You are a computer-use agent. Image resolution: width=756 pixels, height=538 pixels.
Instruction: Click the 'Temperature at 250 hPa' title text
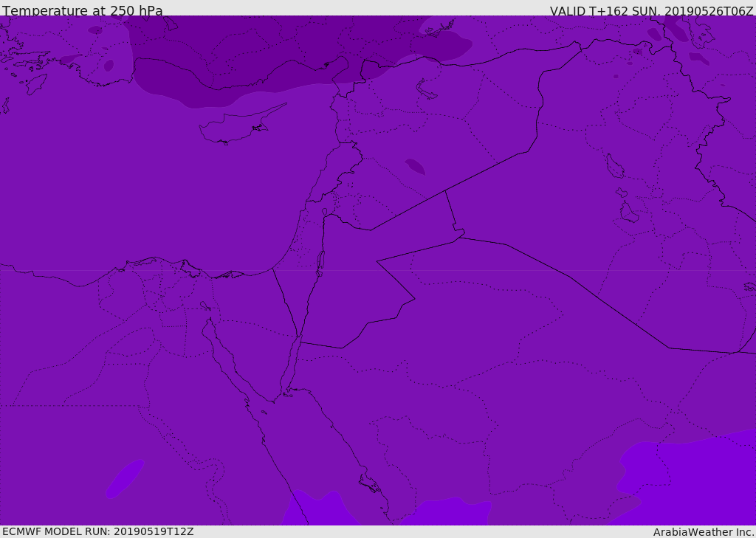pos(83,10)
